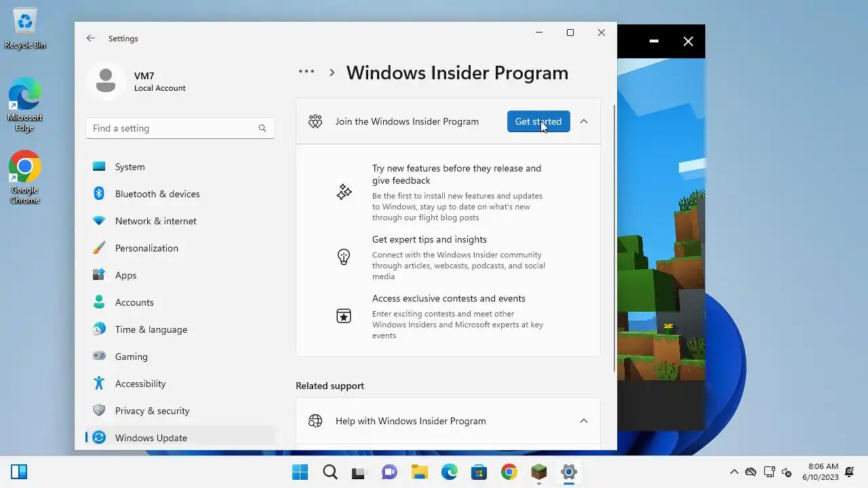Click the Get started button

(x=538, y=121)
